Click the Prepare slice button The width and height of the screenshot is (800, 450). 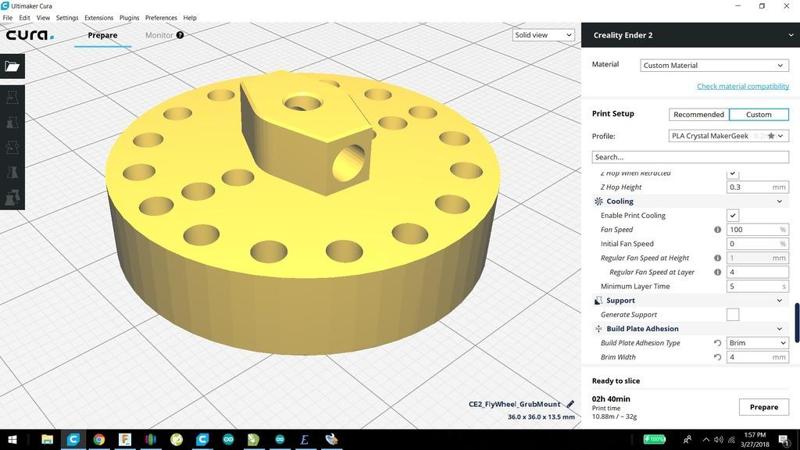point(764,407)
